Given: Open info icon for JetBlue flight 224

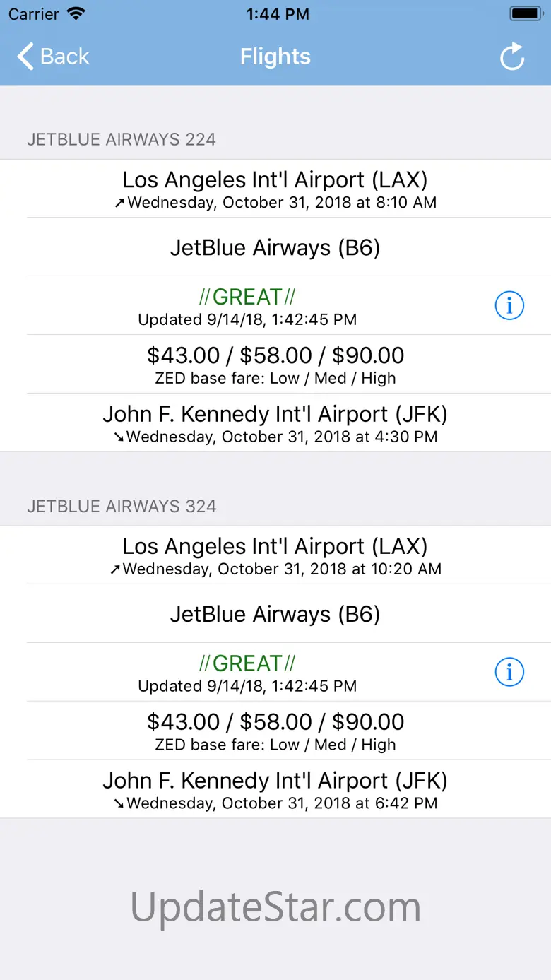Looking at the screenshot, I should click(509, 305).
